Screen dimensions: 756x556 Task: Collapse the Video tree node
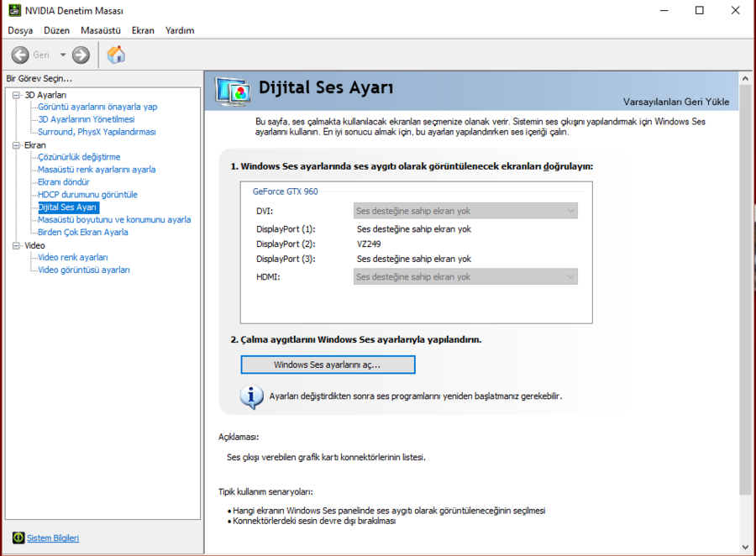click(16, 245)
